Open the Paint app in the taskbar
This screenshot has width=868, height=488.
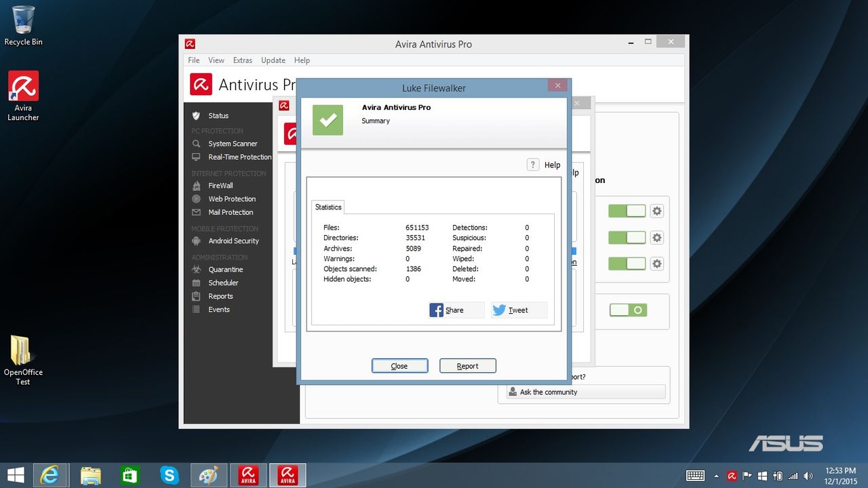(209, 475)
